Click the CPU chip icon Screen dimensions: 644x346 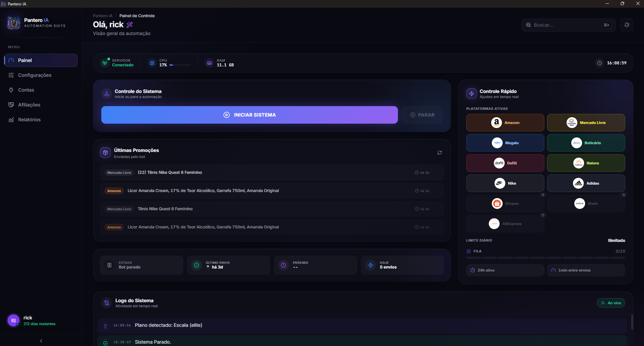coord(152,63)
